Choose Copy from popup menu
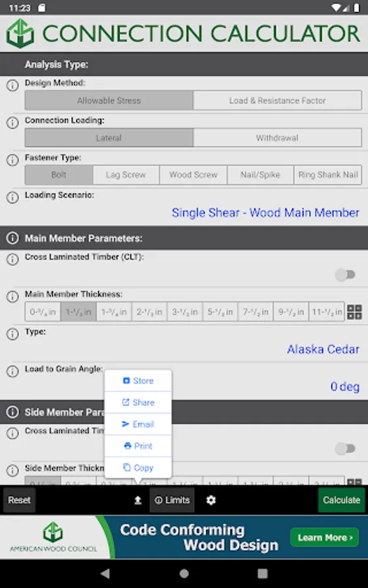 tap(138, 468)
